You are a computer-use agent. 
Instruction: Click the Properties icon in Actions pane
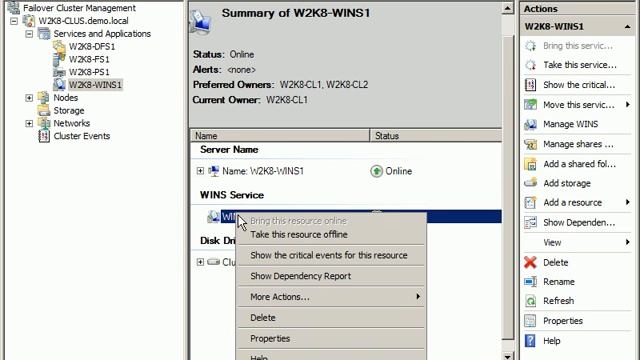click(x=530, y=321)
